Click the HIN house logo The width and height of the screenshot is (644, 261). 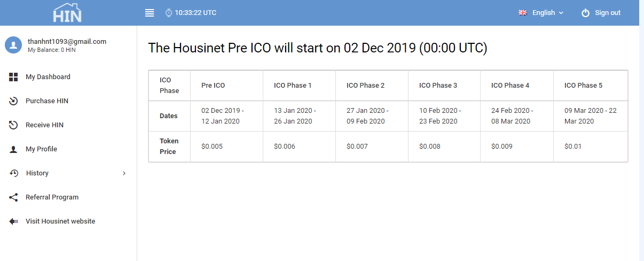click(67, 12)
